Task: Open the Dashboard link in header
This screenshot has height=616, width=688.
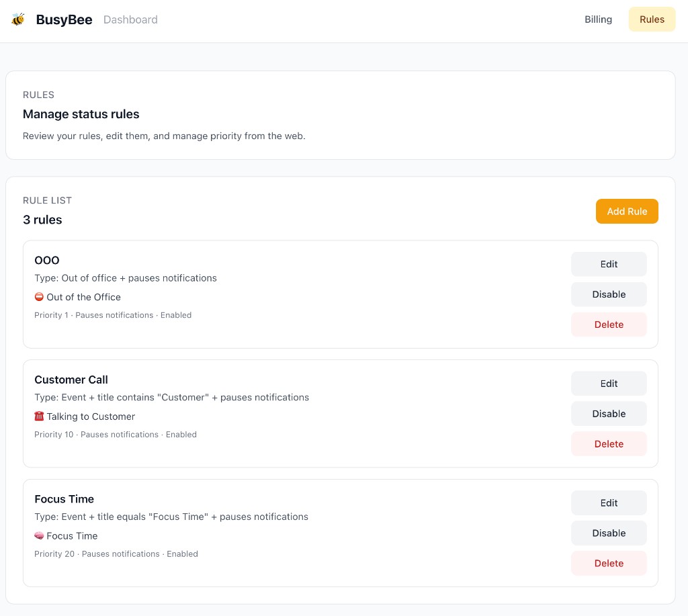Action: pos(130,19)
